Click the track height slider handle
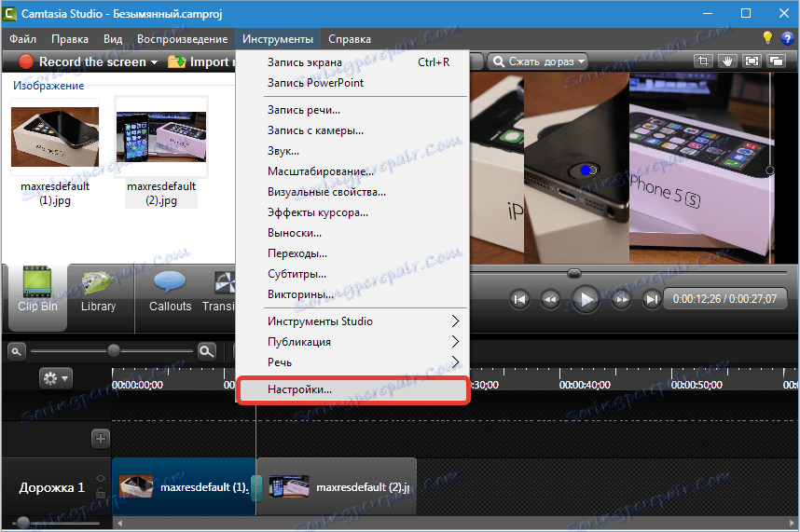Image resolution: width=800 pixels, height=532 pixels. (x=23, y=523)
